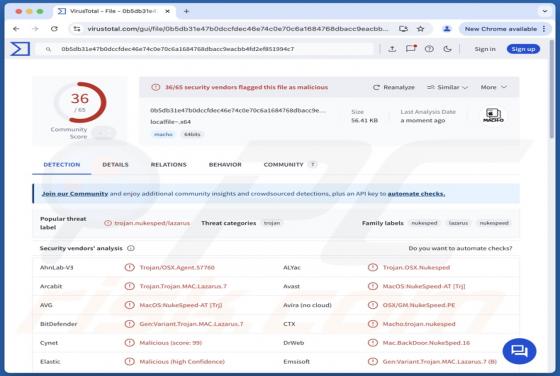This screenshot has height=376, width=560.
Task: Click the browser address bar URL
Action: pos(238,29)
